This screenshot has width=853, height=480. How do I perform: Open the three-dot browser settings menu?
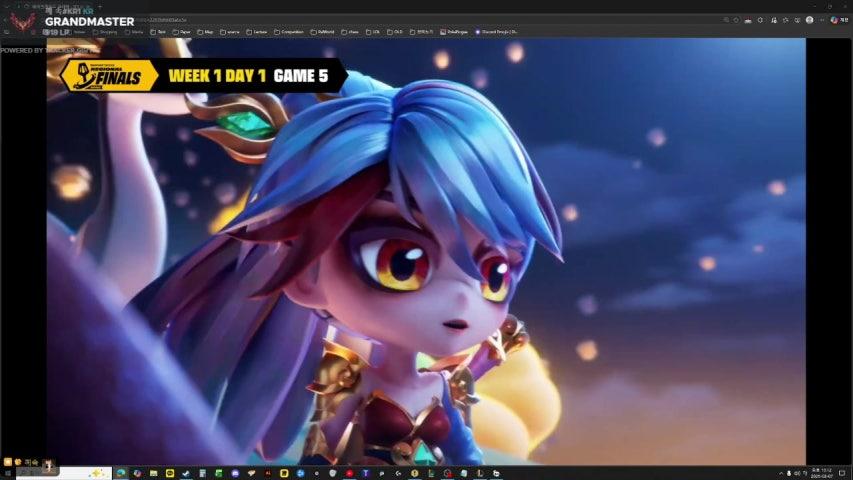click(x=822, y=20)
